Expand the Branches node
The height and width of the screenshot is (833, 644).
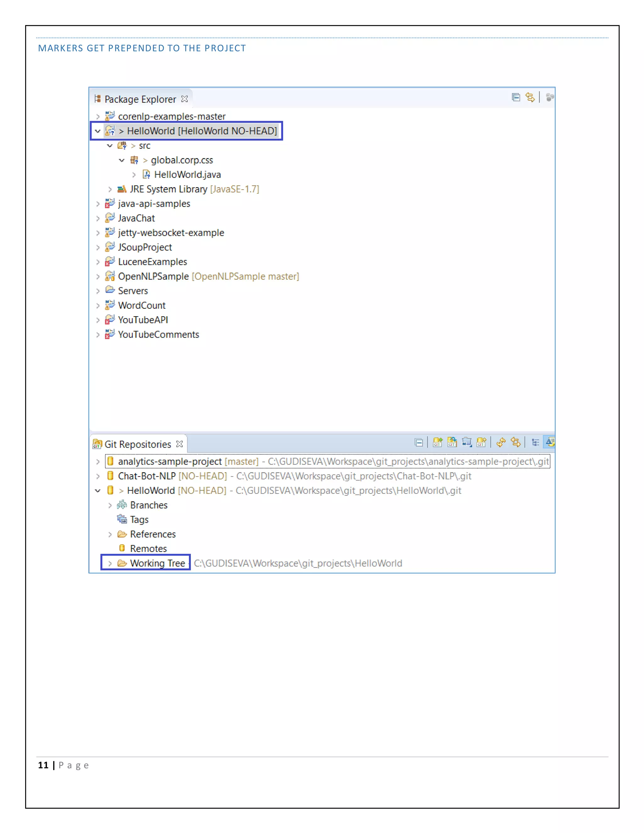110,505
